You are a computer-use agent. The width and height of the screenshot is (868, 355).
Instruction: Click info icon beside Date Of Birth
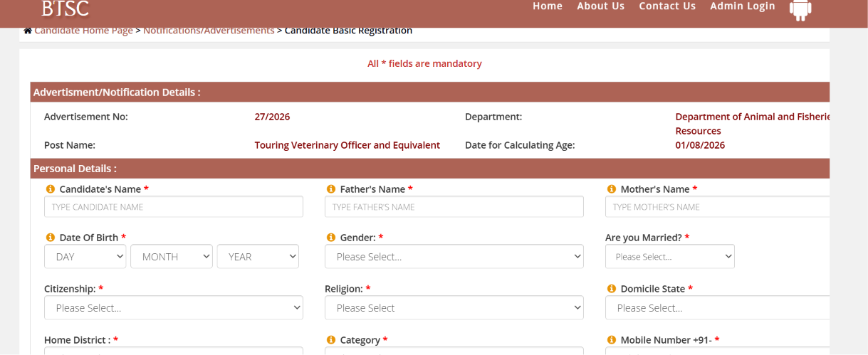[x=50, y=238]
